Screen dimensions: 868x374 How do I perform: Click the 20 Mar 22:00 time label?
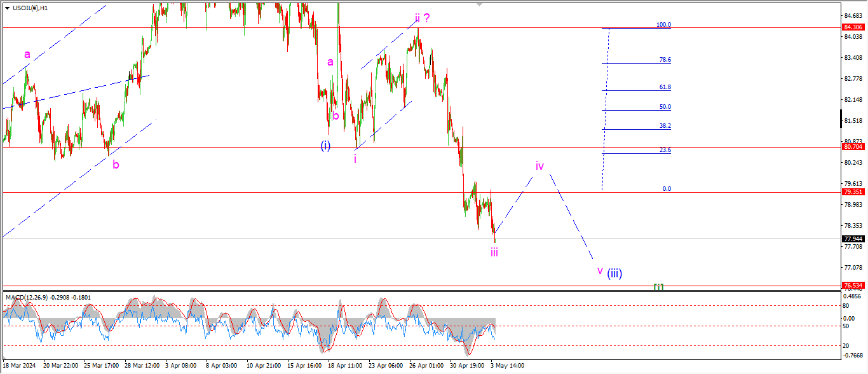[60, 366]
